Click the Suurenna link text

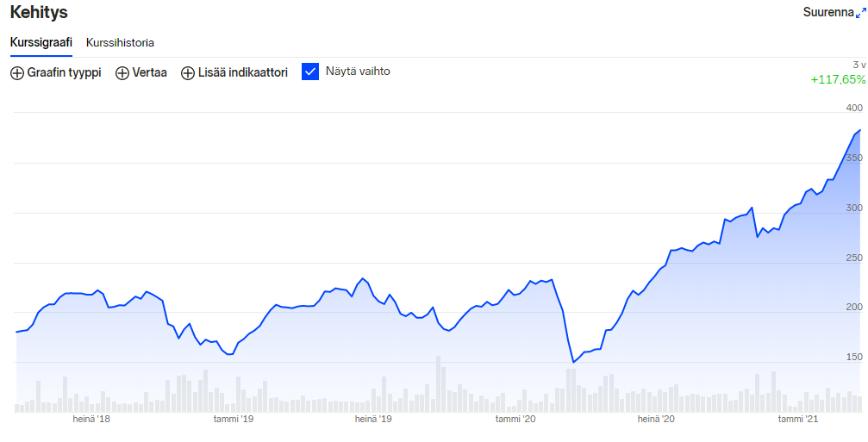pyautogui.click(x=827, y=13)
